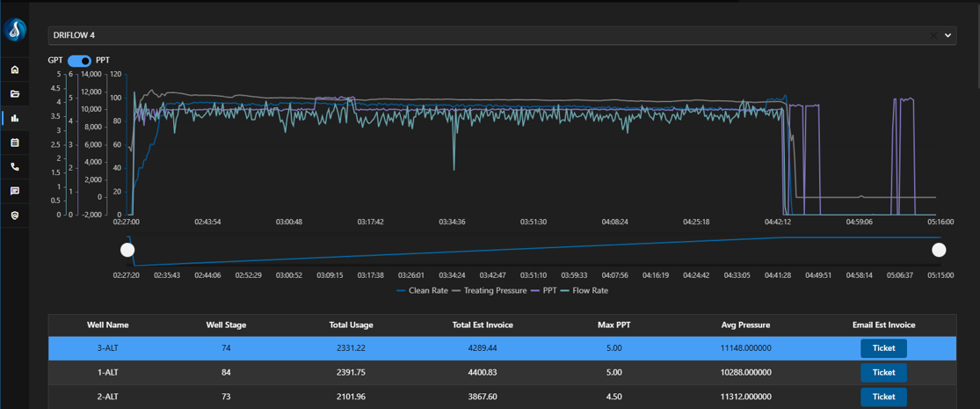Click the phone icon in sidebar
Image resolution: width=980 pixels, height=409 pixels.
pos(15,167)
